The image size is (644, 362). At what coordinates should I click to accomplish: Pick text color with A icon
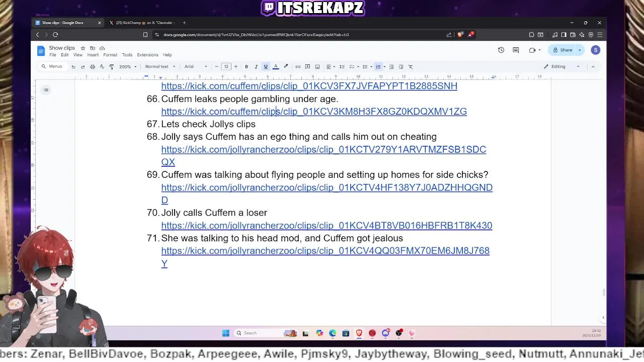tap(276, 66)
